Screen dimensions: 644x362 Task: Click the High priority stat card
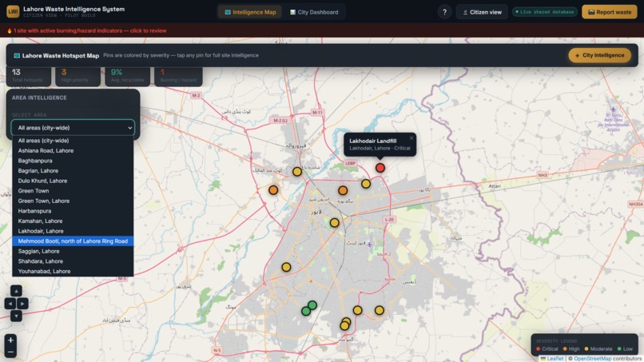pos(78,77)
